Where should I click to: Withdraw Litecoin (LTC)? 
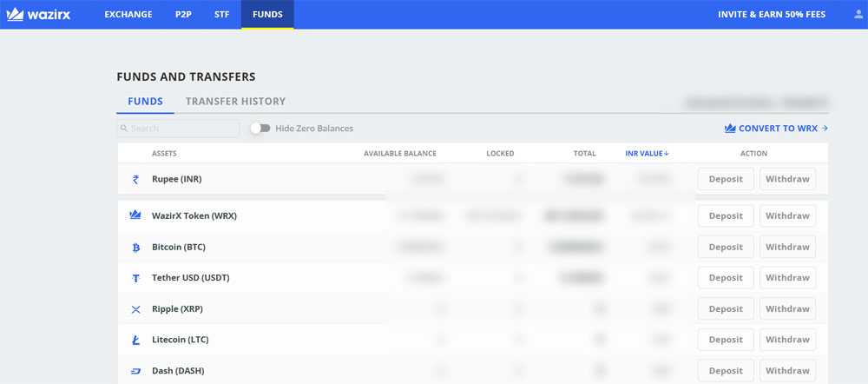[788, 340]
